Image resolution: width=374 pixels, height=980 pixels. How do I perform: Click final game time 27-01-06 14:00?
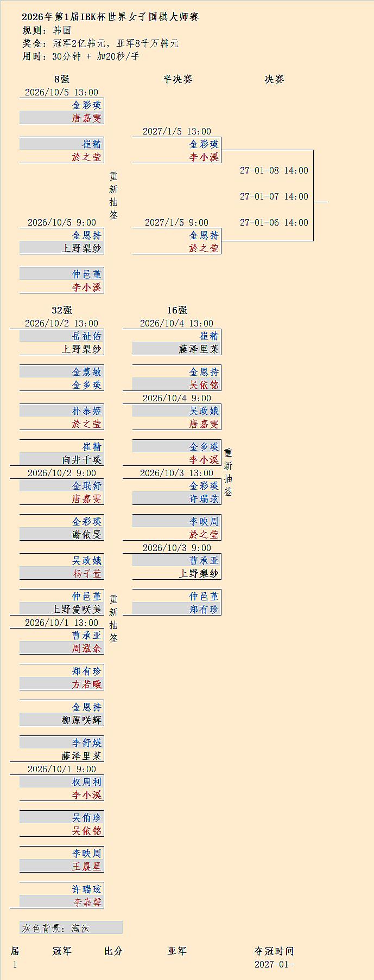pyautogui.click(x=274, y=222)
